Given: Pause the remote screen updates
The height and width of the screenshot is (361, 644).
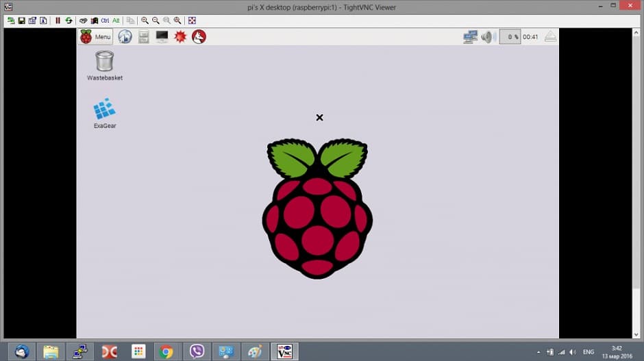Looking at the screenshot, I should [58, 21].
